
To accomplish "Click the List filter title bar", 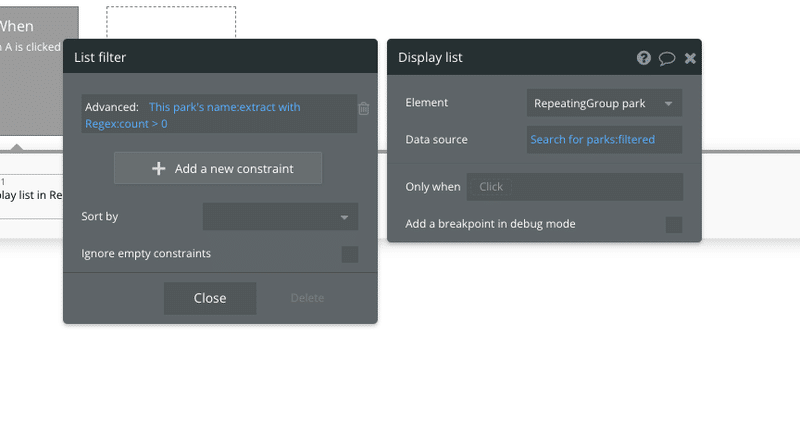I will tap(220, 58).
